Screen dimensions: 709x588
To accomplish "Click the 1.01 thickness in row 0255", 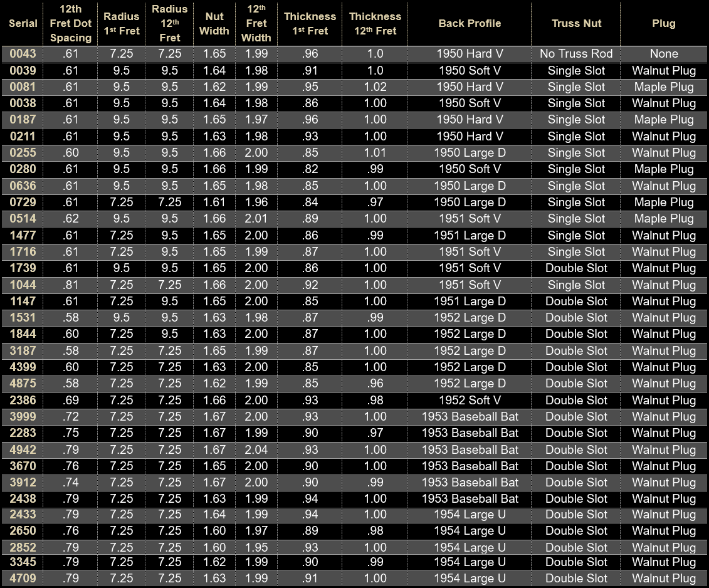I will pos(376,152).
